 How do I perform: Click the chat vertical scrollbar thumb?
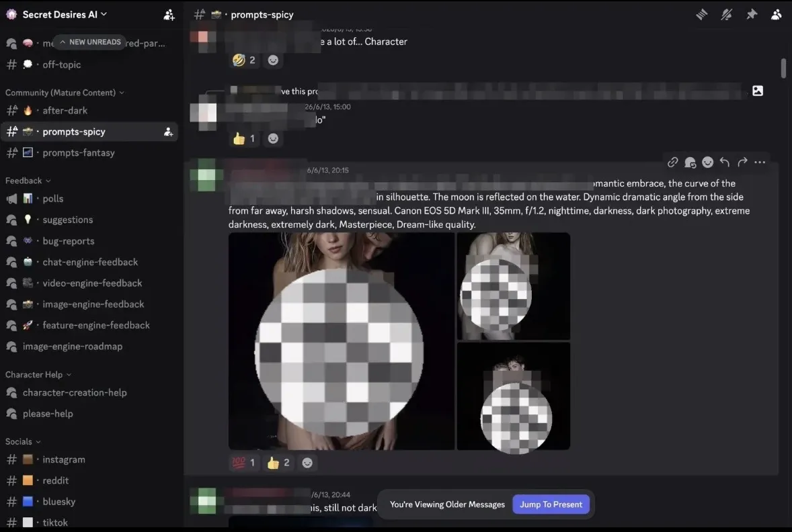click(783, 68)
